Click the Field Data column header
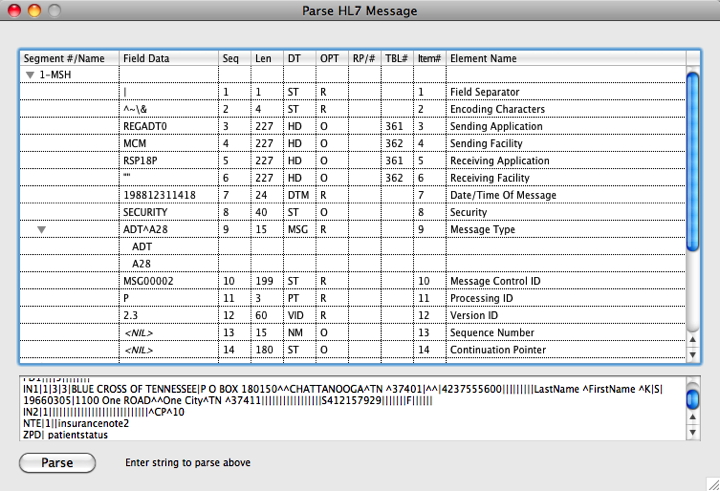The width and height of the screenshot is (720, 491). click(x=168, y=58)
